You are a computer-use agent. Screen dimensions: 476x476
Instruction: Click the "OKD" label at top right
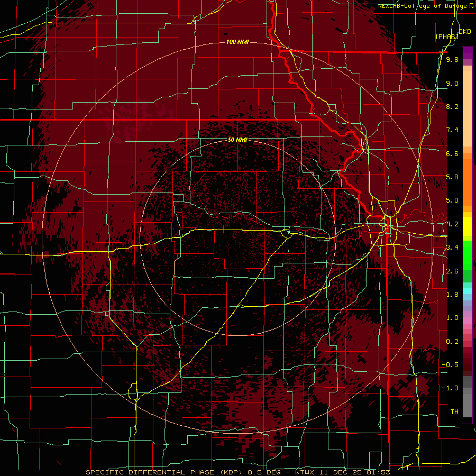tap(465, 31)
